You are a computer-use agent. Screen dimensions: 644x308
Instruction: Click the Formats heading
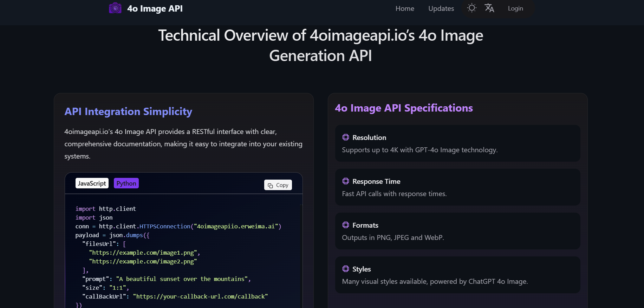click(x=365, y=225)
